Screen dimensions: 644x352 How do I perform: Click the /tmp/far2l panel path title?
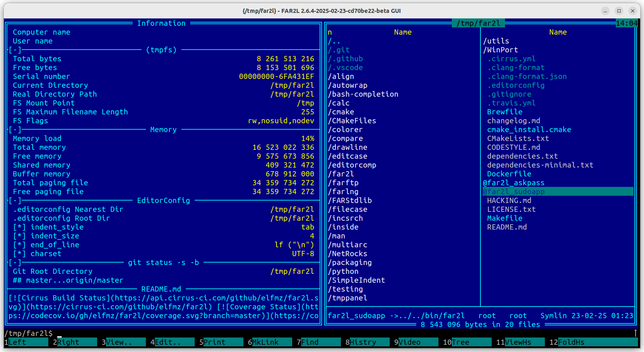478,23
